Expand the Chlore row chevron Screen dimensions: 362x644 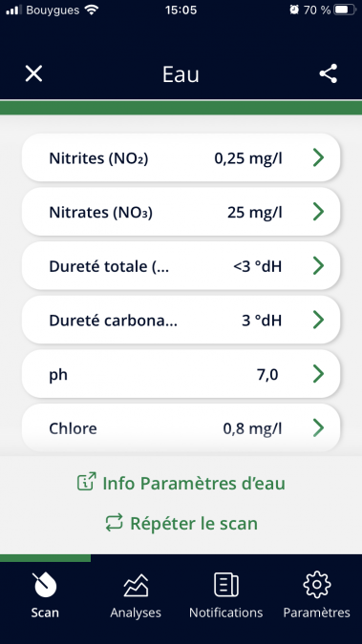[x=318, y=428]
